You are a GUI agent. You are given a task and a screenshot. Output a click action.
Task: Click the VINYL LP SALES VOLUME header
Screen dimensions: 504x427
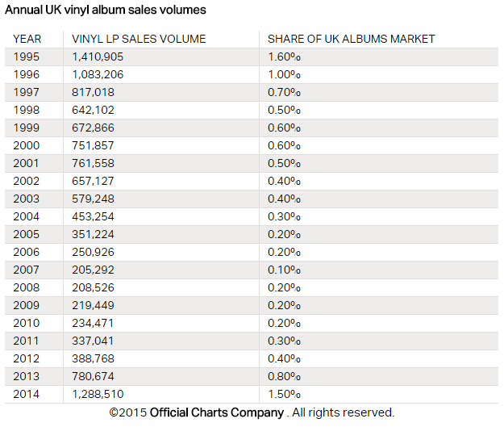tap(139, 39)
